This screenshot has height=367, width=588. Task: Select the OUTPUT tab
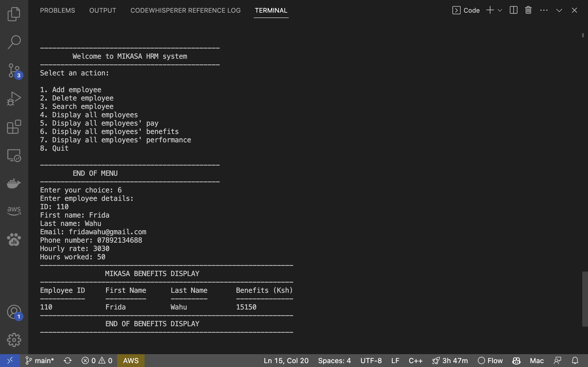102,10
